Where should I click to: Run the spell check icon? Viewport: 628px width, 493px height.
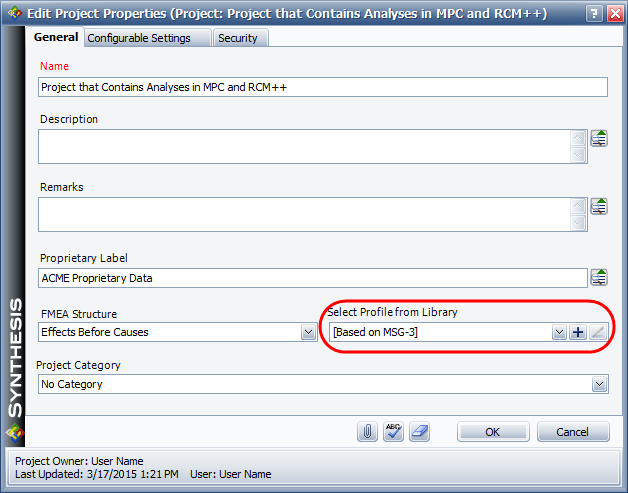[x=394, y=432]
